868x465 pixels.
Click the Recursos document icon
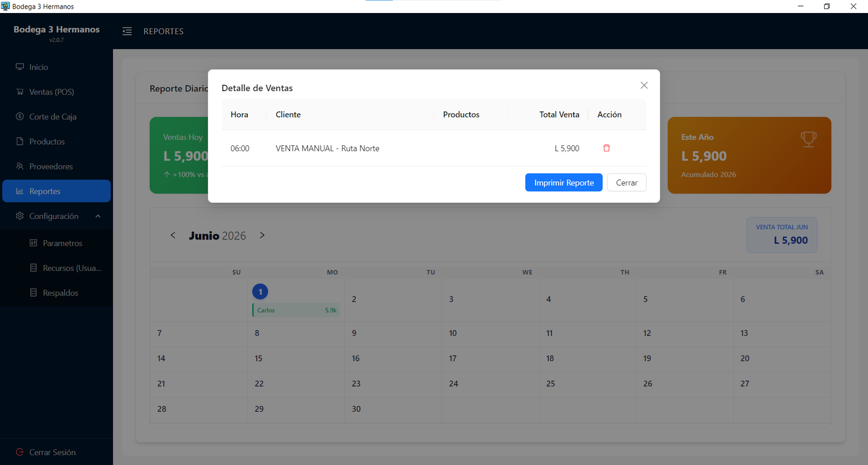(34, 268)
